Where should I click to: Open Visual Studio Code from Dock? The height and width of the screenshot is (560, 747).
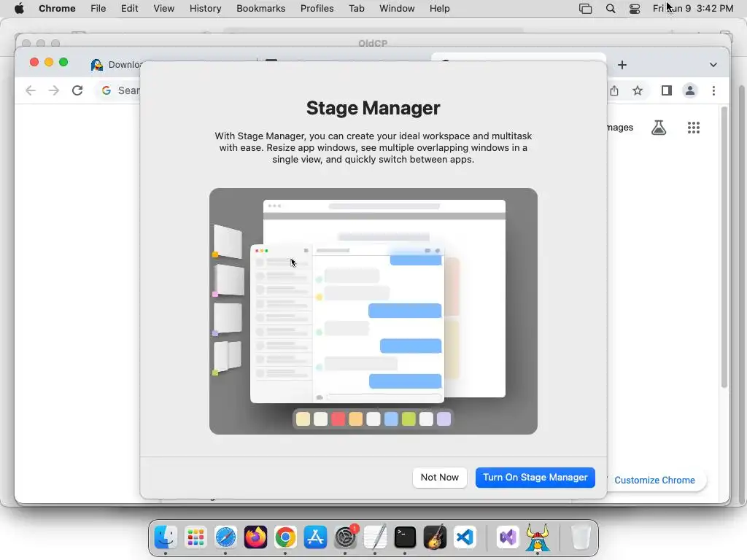pyautogui.click(x=465, y=537)
